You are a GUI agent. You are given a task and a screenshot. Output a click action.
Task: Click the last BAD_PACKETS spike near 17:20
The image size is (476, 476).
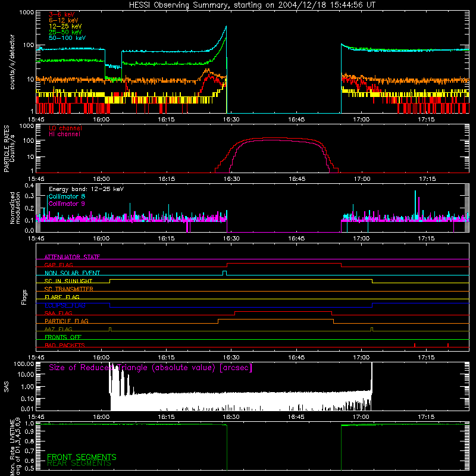click(448, 345)
